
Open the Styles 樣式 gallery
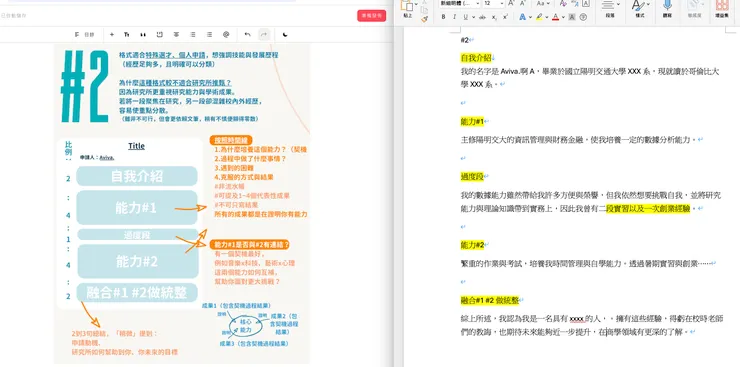[x=638, y=8]
